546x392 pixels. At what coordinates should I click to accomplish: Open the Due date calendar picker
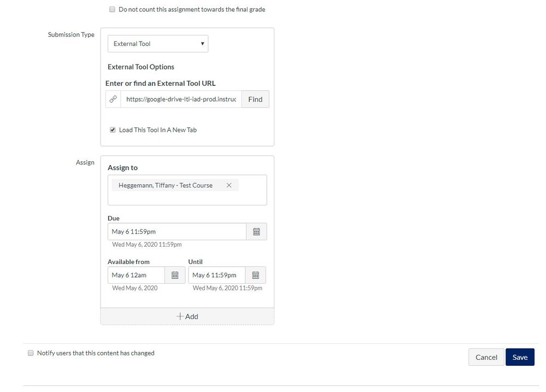(256, 232)
